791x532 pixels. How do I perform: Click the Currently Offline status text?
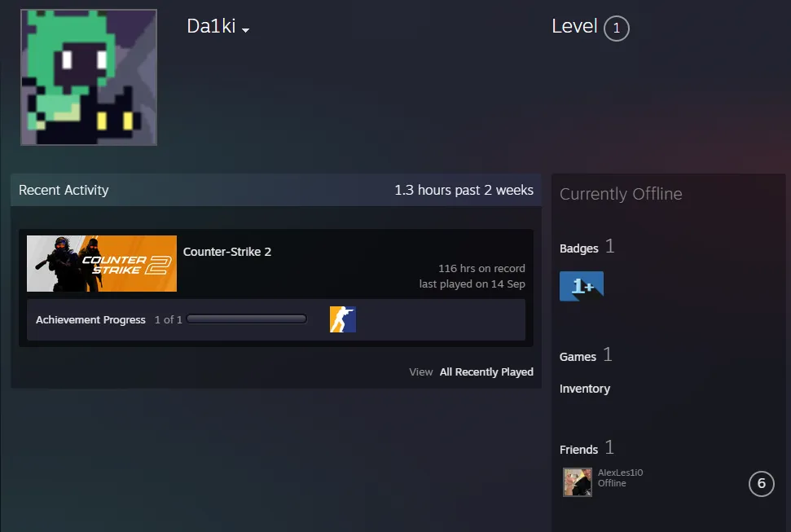pyautogui.click(x=621, y=194)
